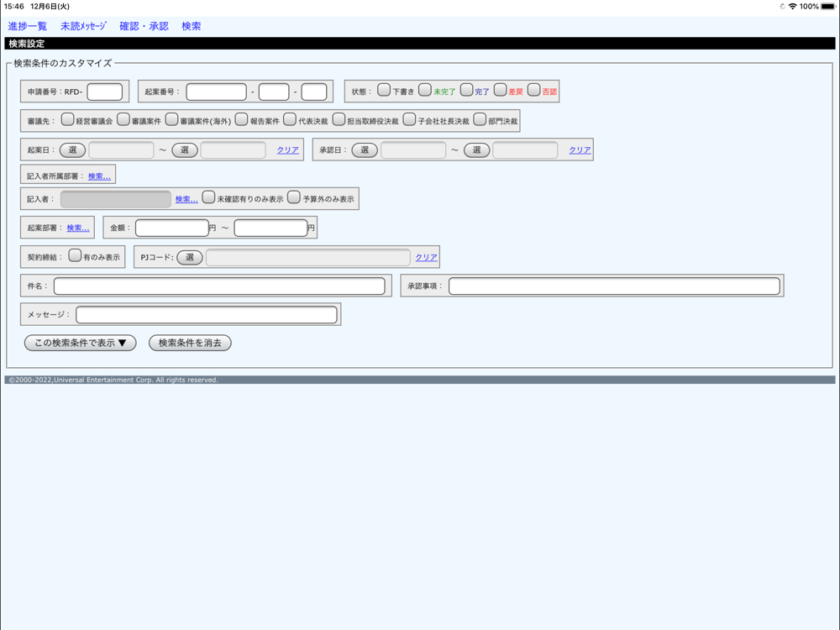Open the 検索 menu item
This screenshot has width=840, height=630.
coord(192,26)
